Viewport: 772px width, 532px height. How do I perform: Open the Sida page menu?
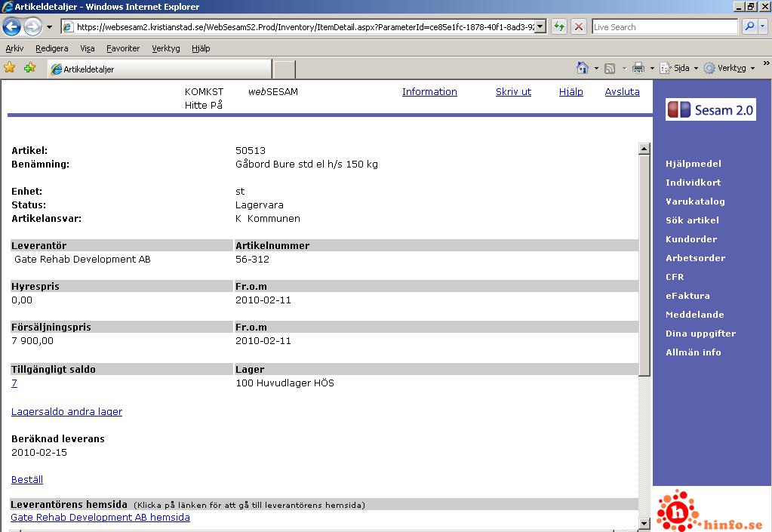click(x=679, y=69)
